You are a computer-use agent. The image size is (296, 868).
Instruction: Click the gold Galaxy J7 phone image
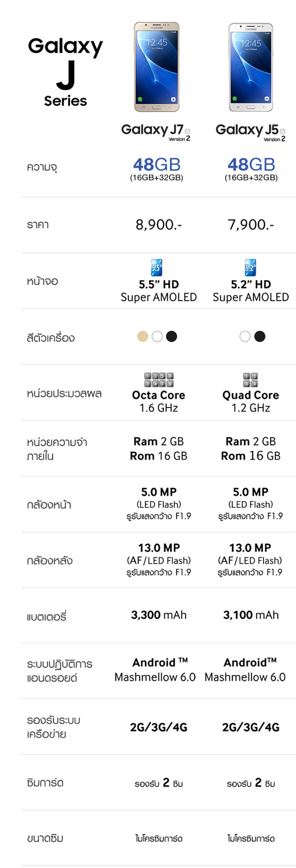pyautogui.click(x=157, y=67)
